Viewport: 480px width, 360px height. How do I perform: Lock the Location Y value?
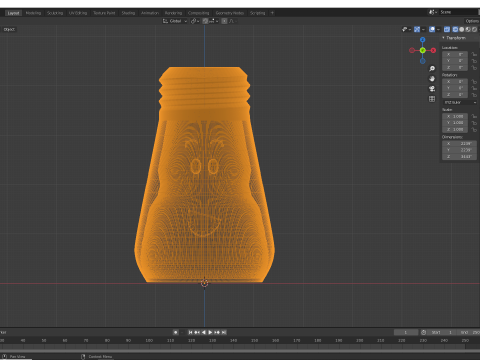(x=474, y=61)
